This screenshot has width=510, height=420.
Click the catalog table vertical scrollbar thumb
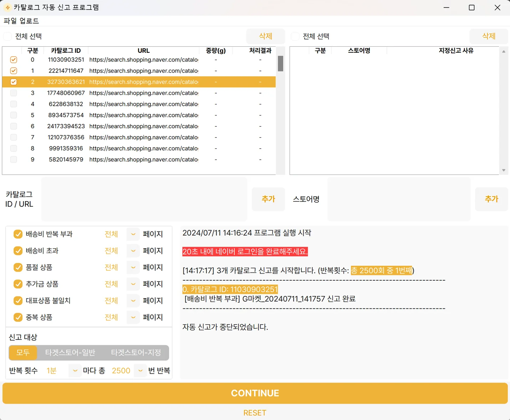click(x=281, y=63)
